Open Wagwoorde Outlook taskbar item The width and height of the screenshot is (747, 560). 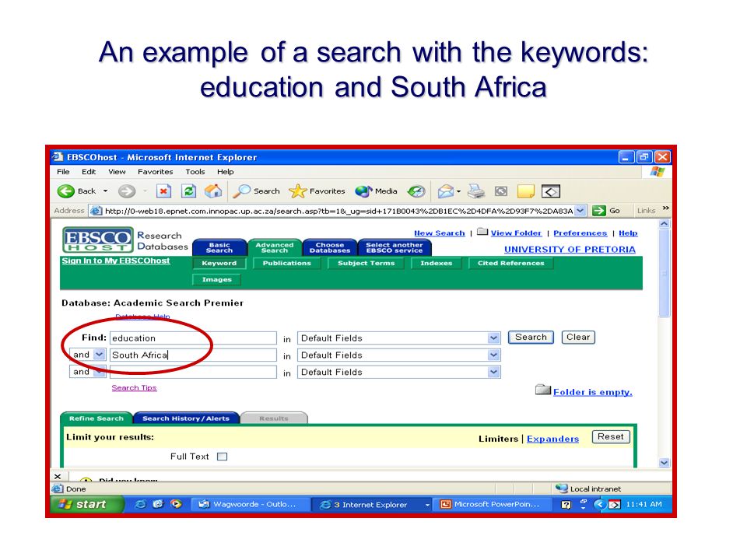point(250,504)
